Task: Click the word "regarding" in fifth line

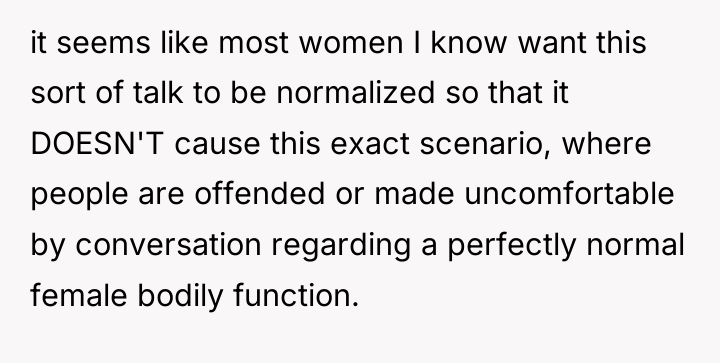Action: [x=341, y=246]
